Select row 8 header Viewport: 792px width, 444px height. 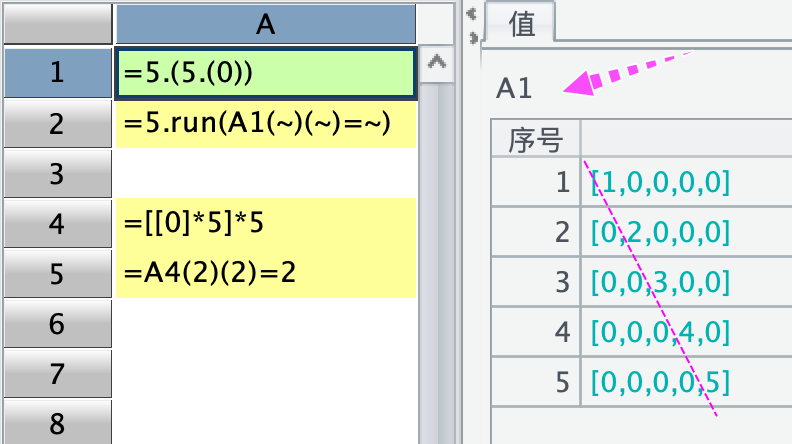click(x=58, y=422)
